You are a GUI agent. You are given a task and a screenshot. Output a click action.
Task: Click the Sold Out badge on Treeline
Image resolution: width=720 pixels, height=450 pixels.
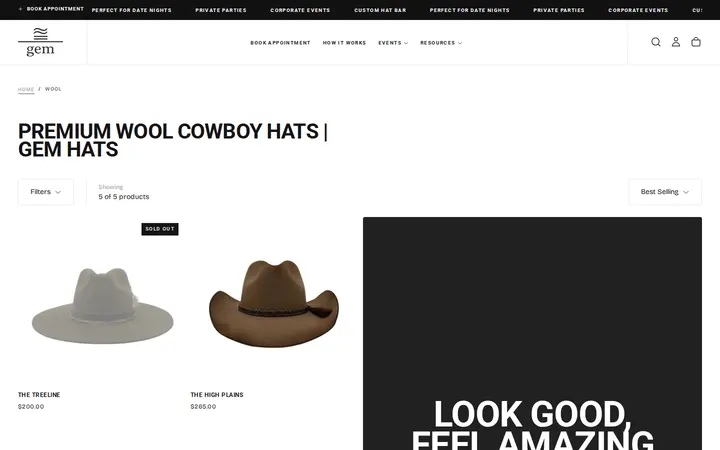point(160,229)
